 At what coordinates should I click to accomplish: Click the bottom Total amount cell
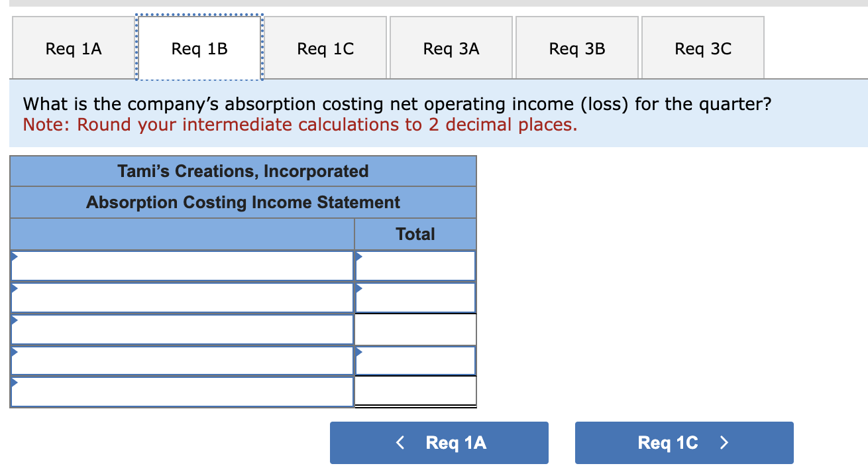415,391
